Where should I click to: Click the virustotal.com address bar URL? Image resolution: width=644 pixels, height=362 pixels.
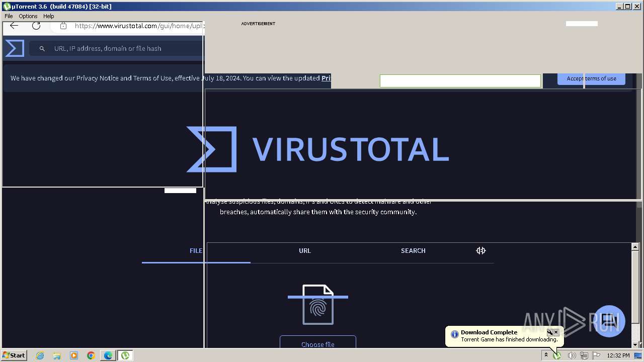coord(138,26)
